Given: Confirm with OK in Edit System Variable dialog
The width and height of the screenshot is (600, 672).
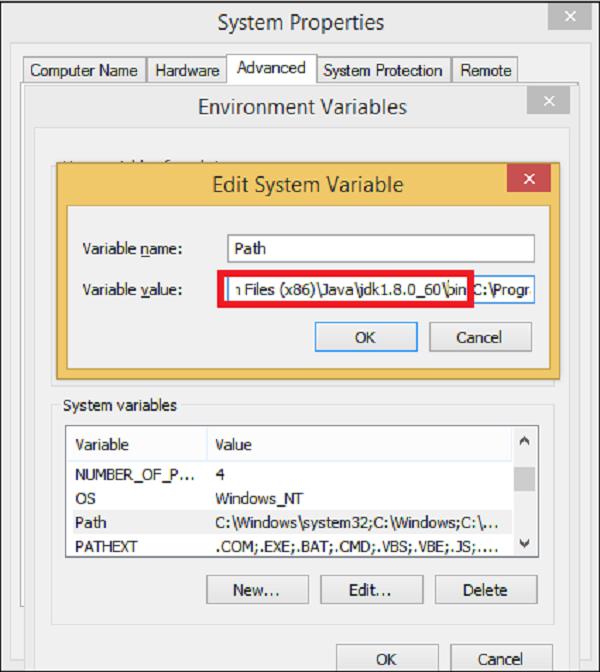Looking at the screenshot, I should (x=366, y=337).
